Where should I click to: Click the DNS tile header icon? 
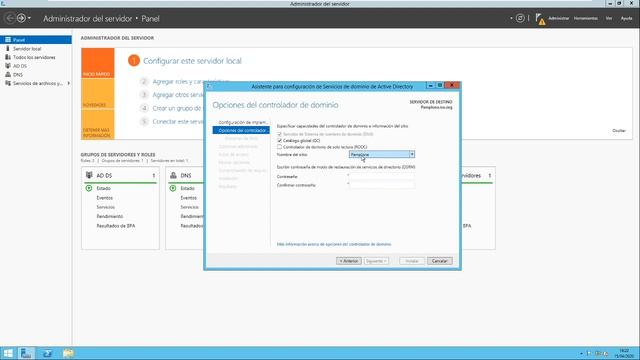pyautogui.click(x=173, y=175)
